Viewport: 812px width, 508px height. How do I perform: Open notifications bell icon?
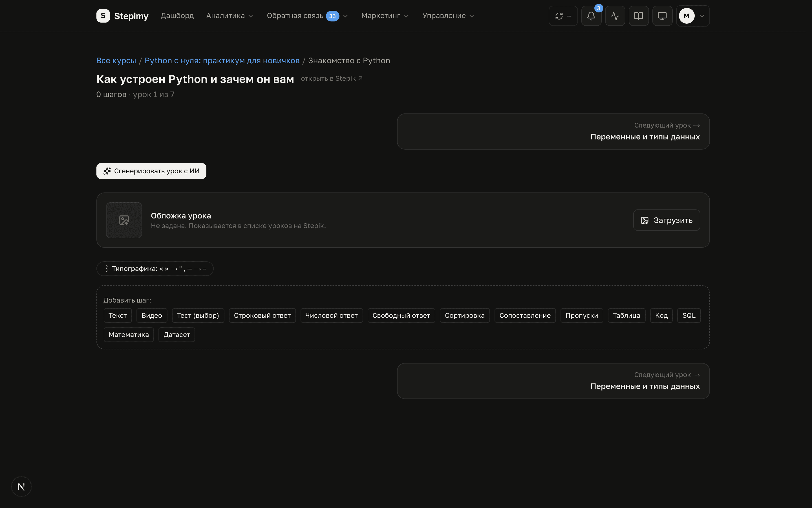coord(591,16)
